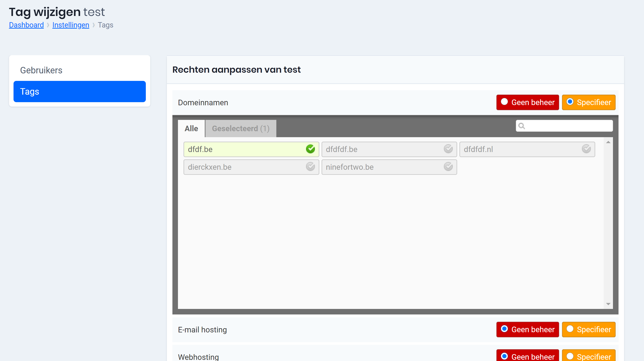Click the grey checkmark icon on ninefortwo.be
This screenshot has height=361, width=644.
(x=448, y=166)
